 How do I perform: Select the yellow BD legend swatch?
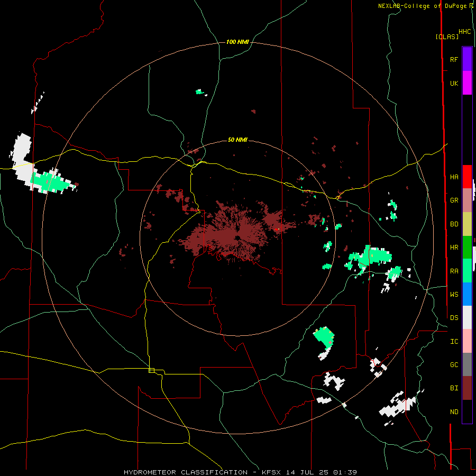[x=467, y=224]
